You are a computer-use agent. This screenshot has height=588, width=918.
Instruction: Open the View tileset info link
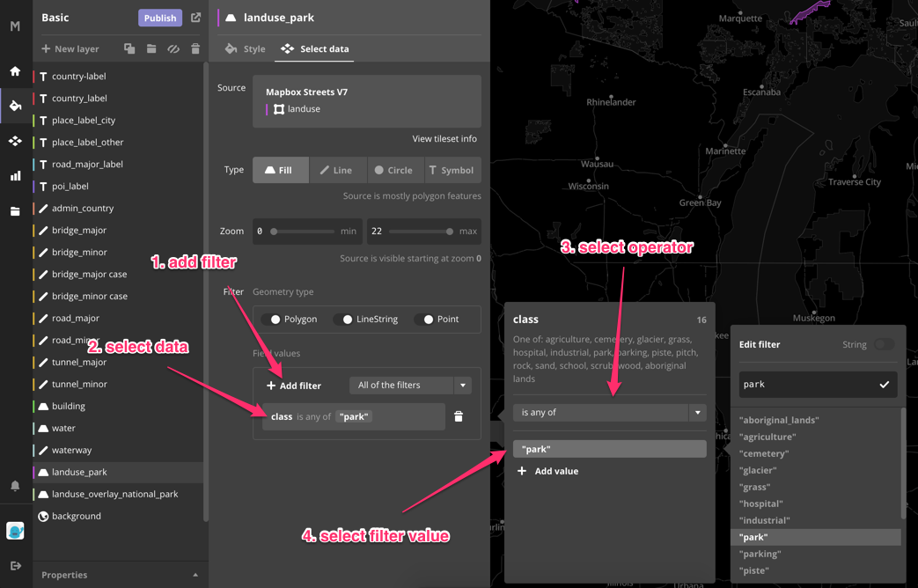[x=444, y=139]
